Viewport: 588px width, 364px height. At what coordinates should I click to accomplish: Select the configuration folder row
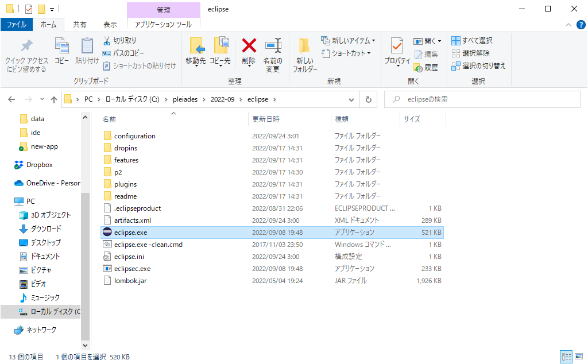tap(272, 135)
